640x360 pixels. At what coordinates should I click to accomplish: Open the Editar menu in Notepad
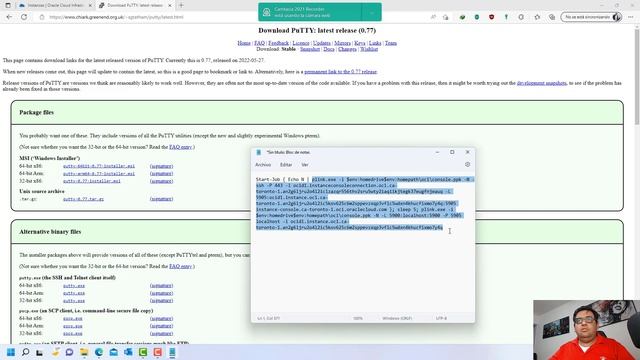pyautogui.click(x=286, y=165)
